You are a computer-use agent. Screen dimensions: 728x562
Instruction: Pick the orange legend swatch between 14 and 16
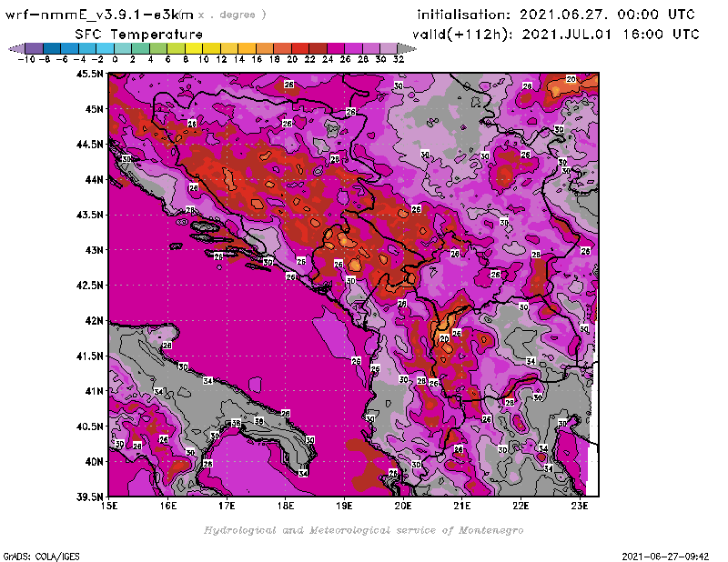pos(247,48)
